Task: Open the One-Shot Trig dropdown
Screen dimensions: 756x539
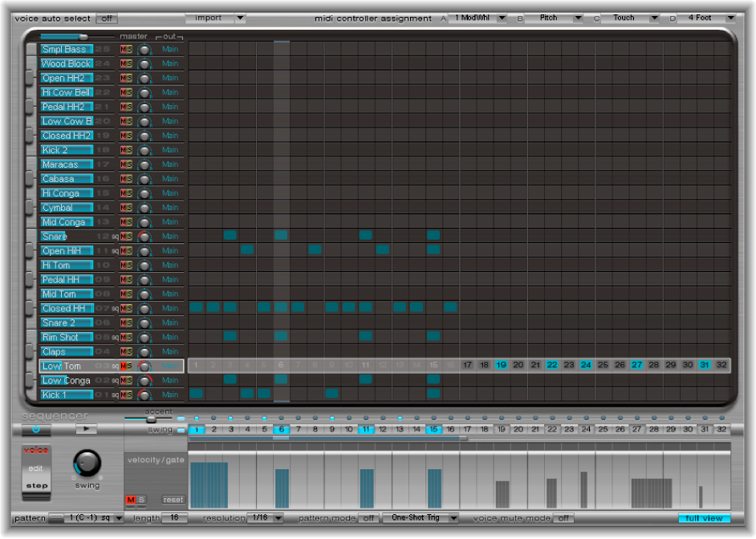Action: [x=421, y=518]
